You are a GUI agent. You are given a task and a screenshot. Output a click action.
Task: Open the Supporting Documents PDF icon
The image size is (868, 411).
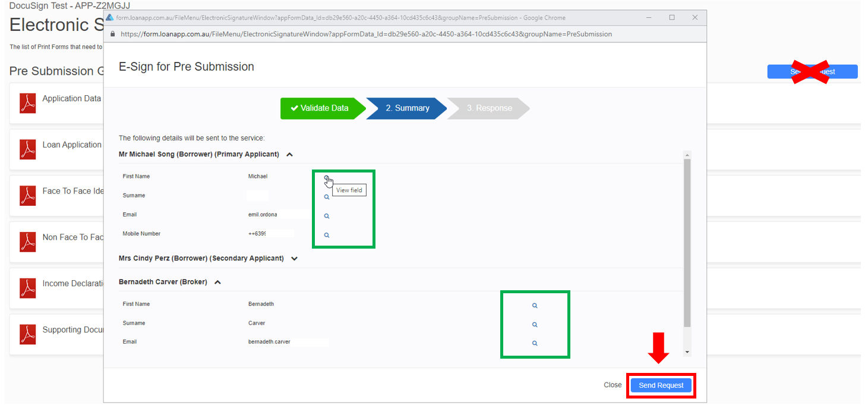pyautogui.click(x=28, y=334)
